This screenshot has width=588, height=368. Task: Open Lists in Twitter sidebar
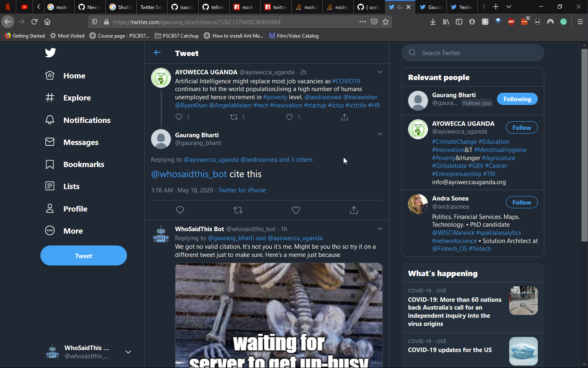point(62,186)
